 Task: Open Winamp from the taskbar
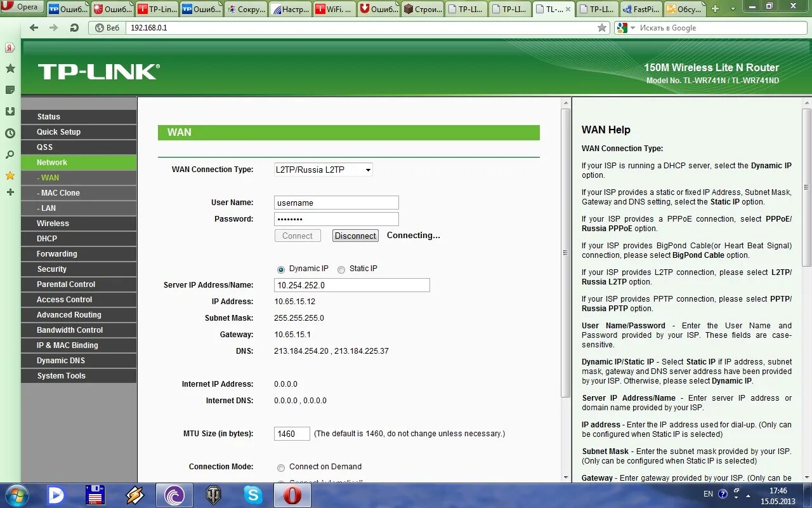click(134, 495)
